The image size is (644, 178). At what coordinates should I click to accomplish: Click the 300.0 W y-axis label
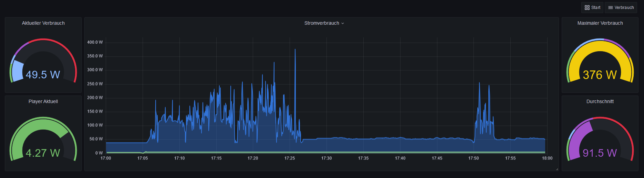pos(95,70)
